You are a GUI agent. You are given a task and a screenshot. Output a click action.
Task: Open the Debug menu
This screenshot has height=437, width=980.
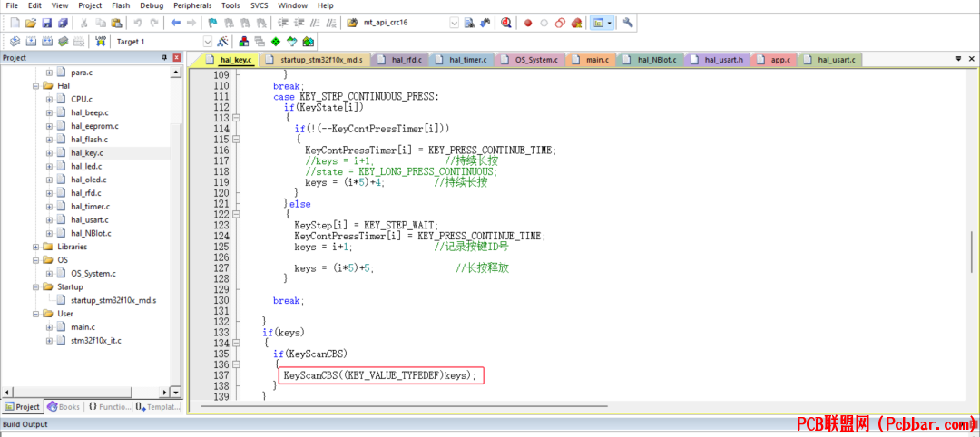[152, 5]
